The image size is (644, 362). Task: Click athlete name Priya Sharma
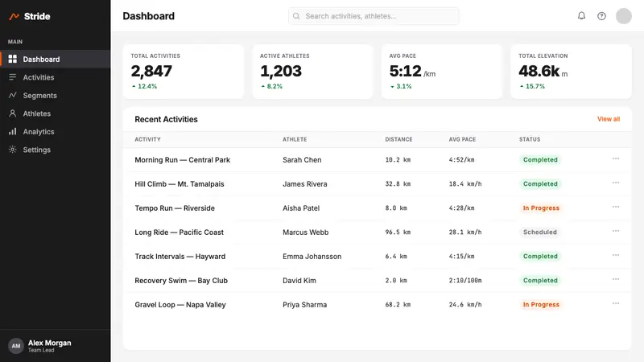305,305
